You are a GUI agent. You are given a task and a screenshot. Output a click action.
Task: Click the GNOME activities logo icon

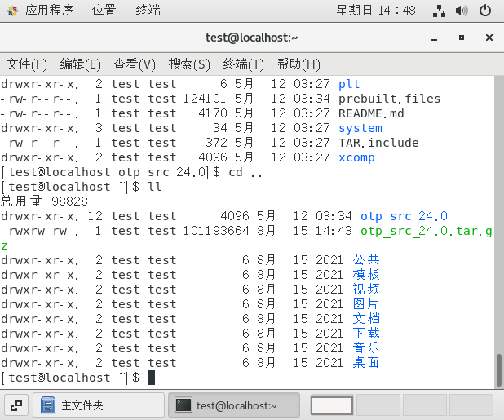[12, 11]
